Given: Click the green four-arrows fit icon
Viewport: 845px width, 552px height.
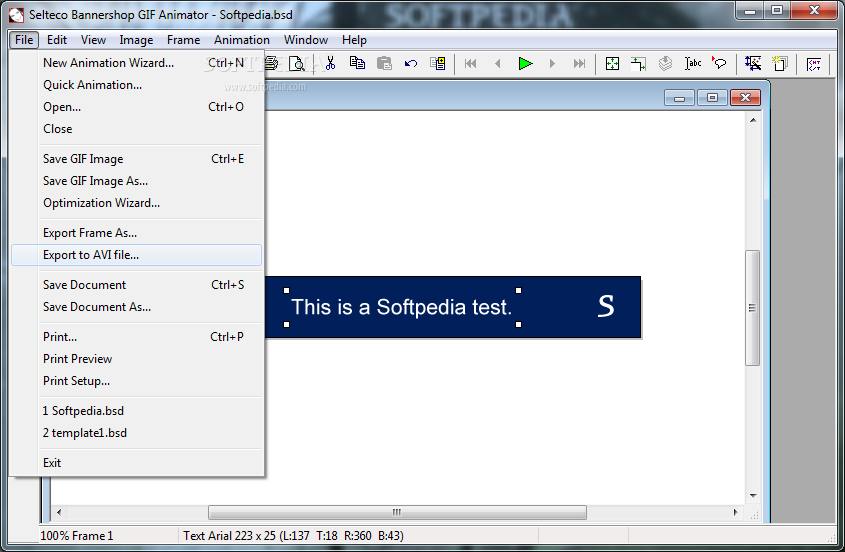Looking at the screenshot, I should click(x=612, y=64).
